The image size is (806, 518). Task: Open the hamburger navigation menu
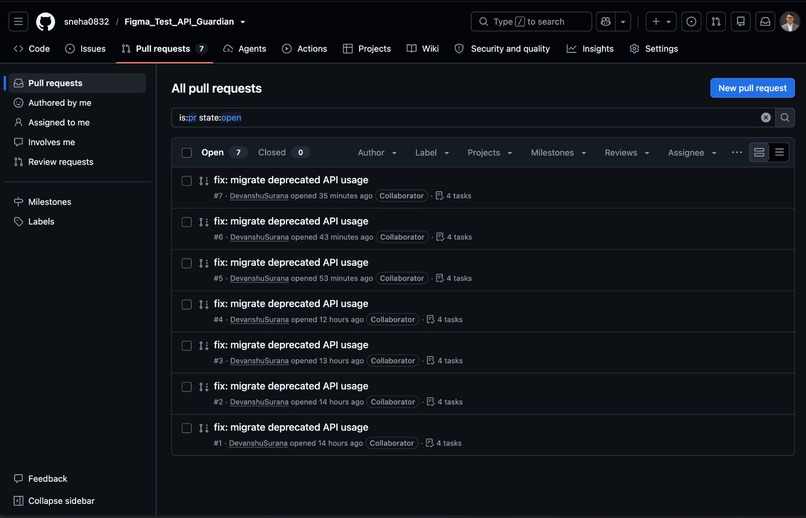pos(18,22)
